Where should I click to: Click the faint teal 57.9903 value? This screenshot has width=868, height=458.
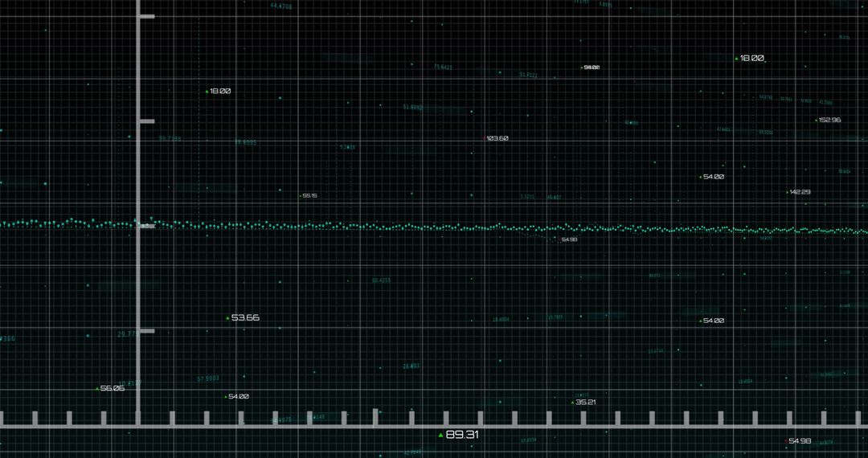pos(208,379)
